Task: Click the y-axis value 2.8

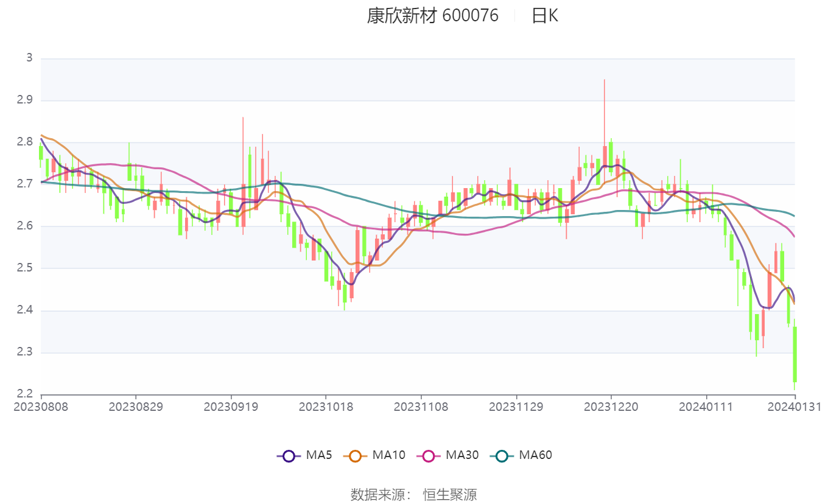Action: point(24,142)
